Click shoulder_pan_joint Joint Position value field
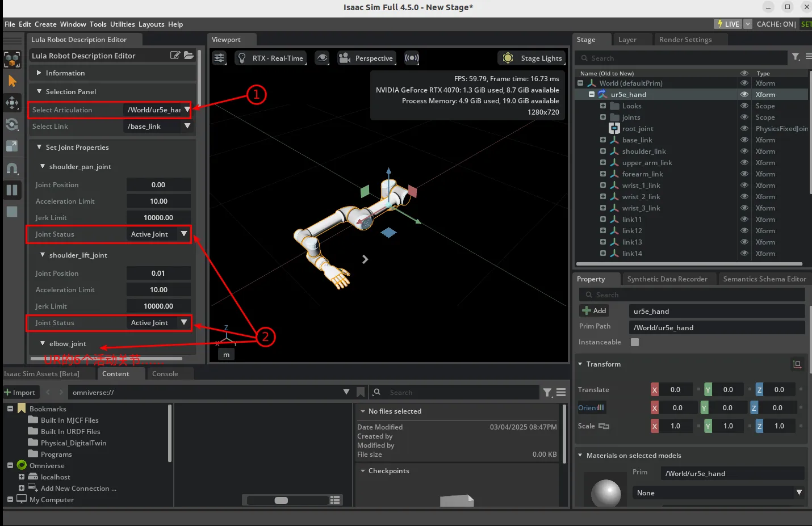This screenshot has height=526, width=812. coord(158,184)
